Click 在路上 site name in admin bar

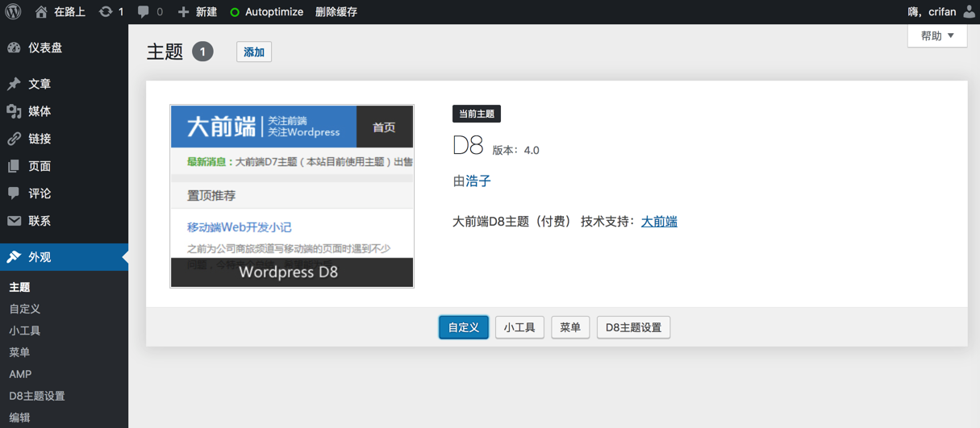(69, 11)
